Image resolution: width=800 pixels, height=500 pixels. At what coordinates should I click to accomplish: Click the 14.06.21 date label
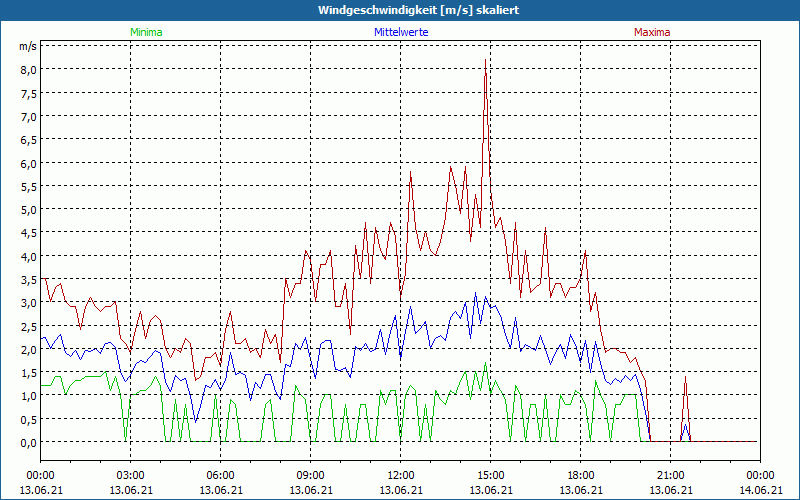[760, 490]
